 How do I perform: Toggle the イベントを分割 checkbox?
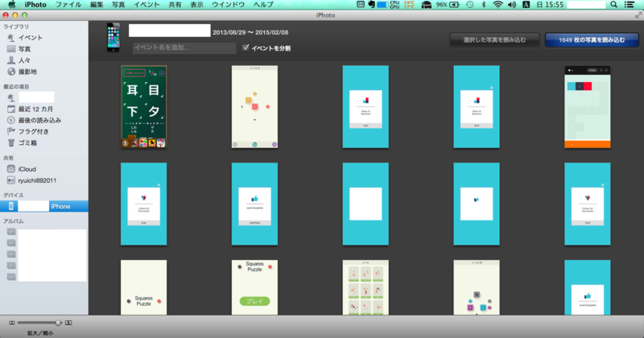point(246,47)
